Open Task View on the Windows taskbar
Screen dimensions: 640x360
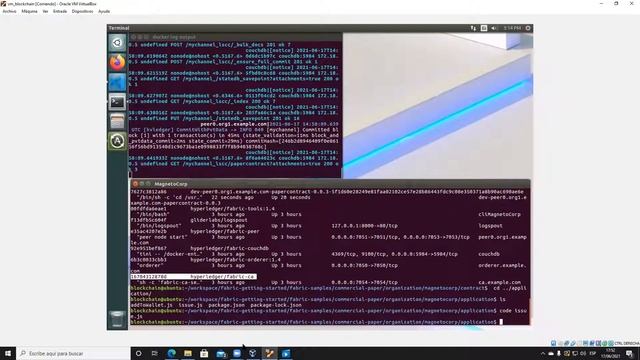point(155,353)
